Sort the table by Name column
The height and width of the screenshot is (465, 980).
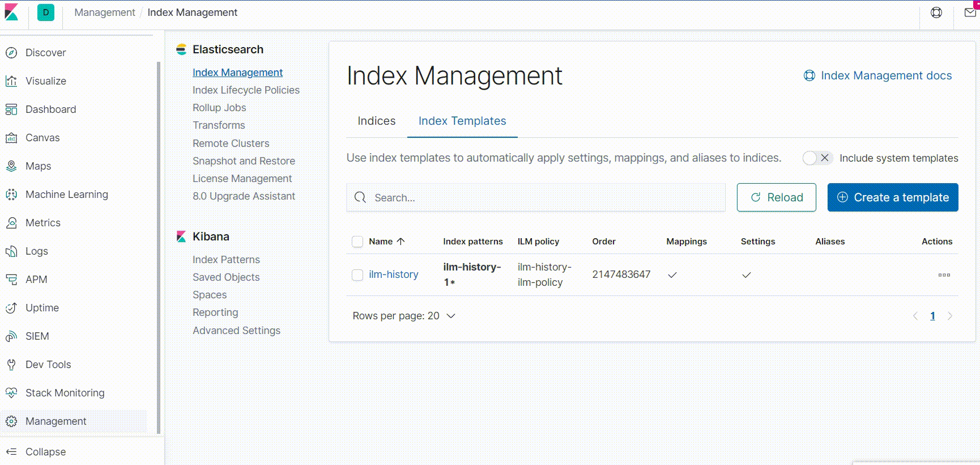click(x=387, y=242)
